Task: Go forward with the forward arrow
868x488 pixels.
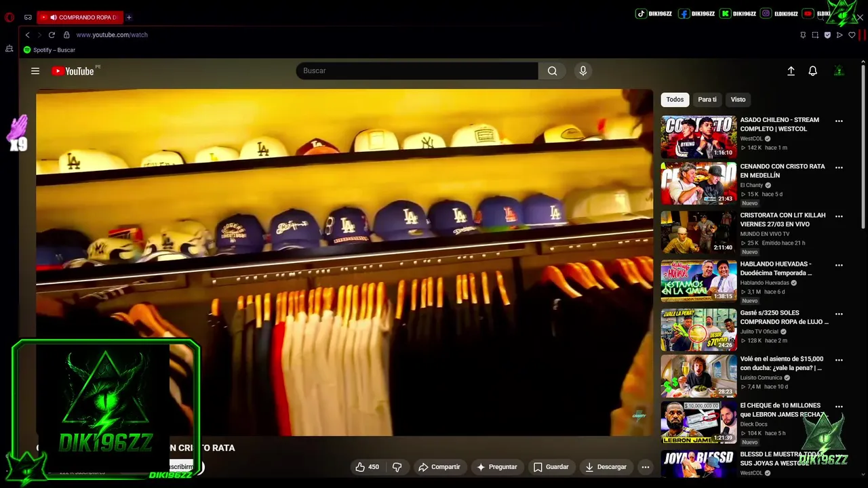Action: pos(39,35)
